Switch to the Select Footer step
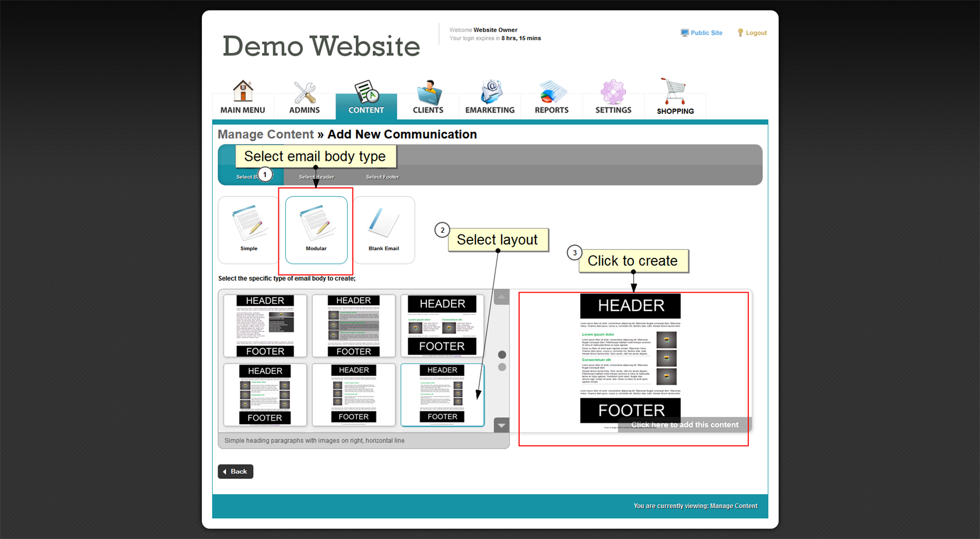 coord(383,177)
